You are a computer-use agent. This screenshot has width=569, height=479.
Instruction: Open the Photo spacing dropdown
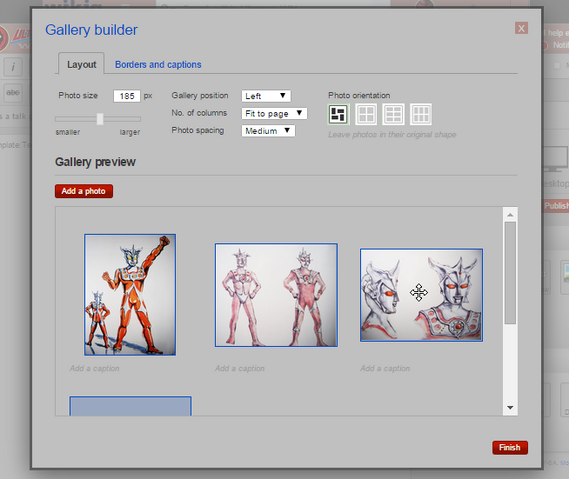(268, 131)
